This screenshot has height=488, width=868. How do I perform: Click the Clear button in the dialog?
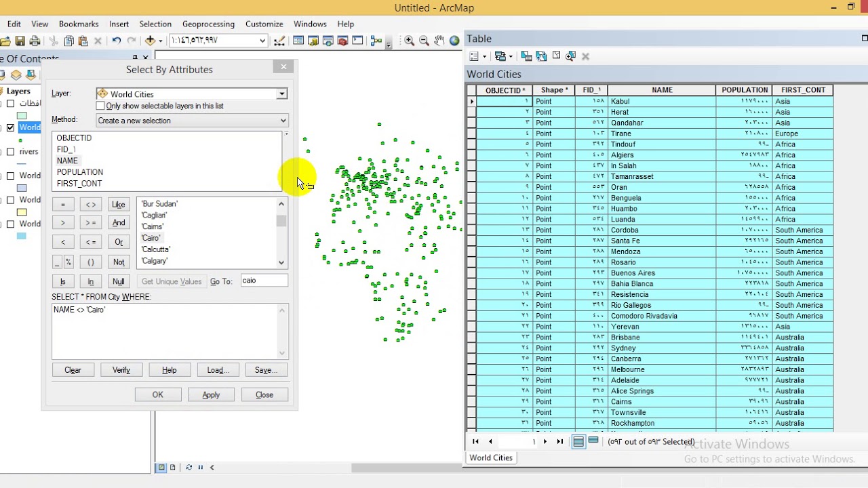[x=73, y=370]
